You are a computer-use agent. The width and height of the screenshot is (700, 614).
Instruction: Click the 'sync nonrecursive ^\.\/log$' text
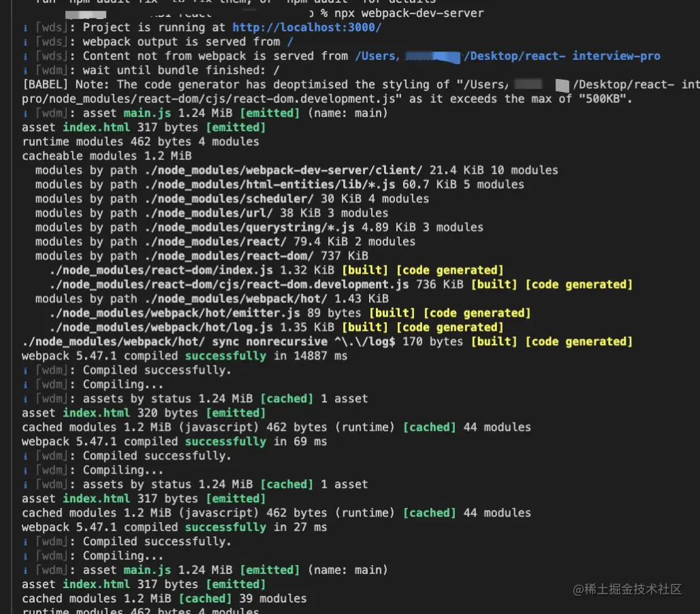click(304, 342)
